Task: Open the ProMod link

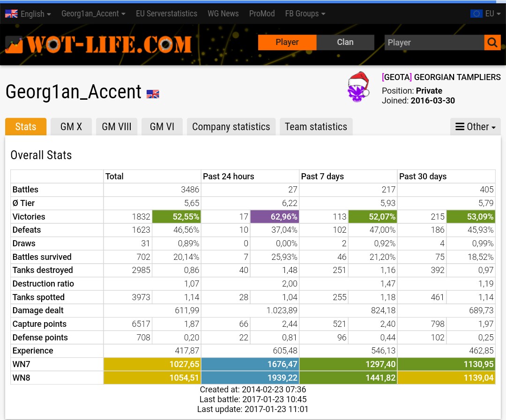Action: tap(262, 14)
